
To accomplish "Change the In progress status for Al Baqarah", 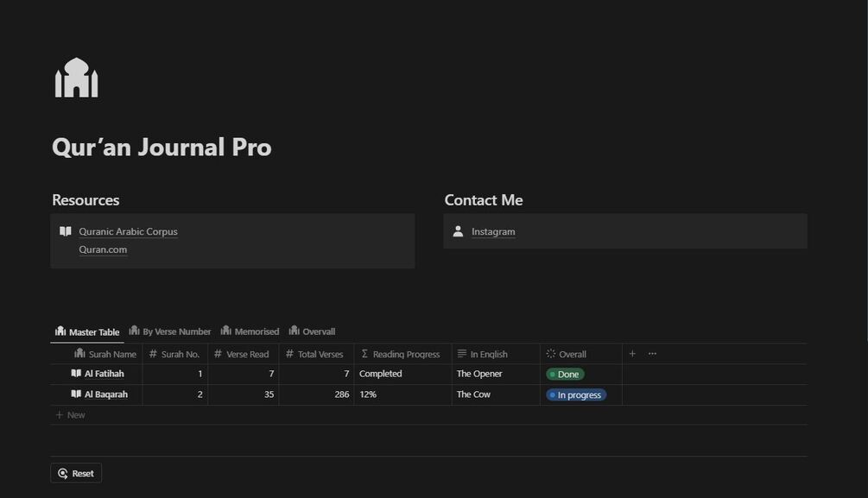I will tap(576, 394).
